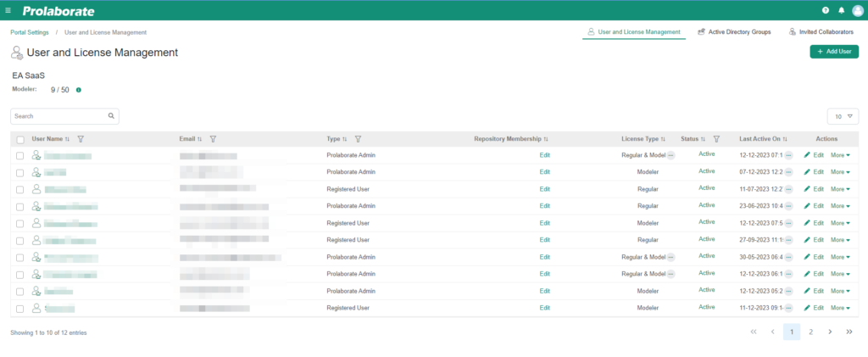
Task: Open the hamburger menu beside Prolaborate logo
Action: tap(8, 10)
